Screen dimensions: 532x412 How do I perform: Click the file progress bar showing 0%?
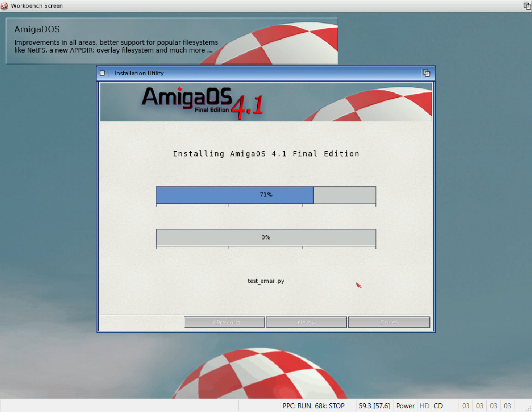pyautogui.click(x=266, y=237)
